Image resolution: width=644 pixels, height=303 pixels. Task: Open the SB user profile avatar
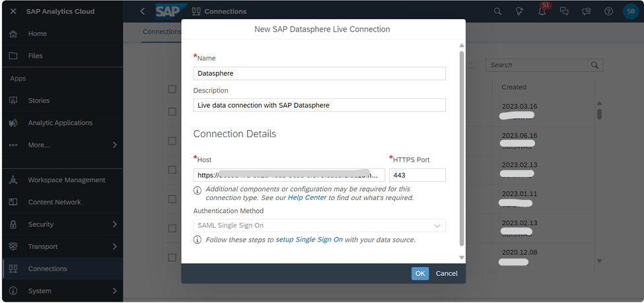[x=630, y=11]
